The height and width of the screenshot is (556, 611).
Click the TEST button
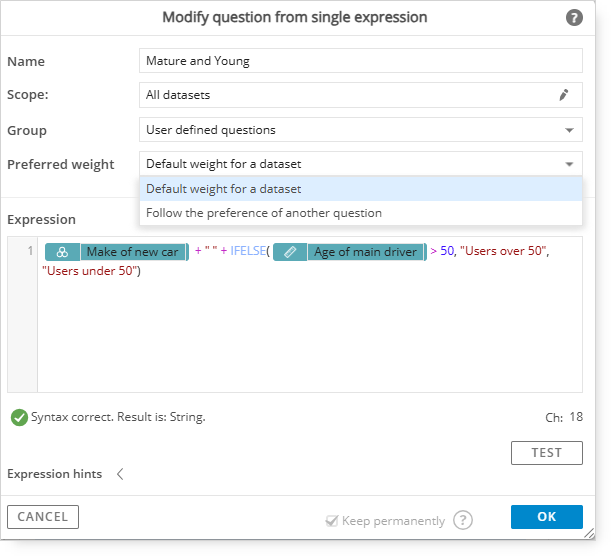tap(547, 453)
